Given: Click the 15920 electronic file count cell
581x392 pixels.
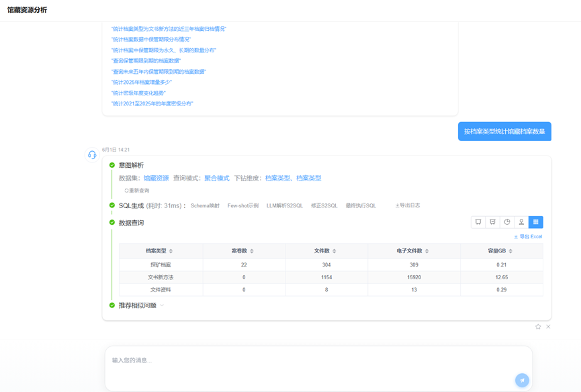Looking at the screenshot, I should tap(414, 277).
